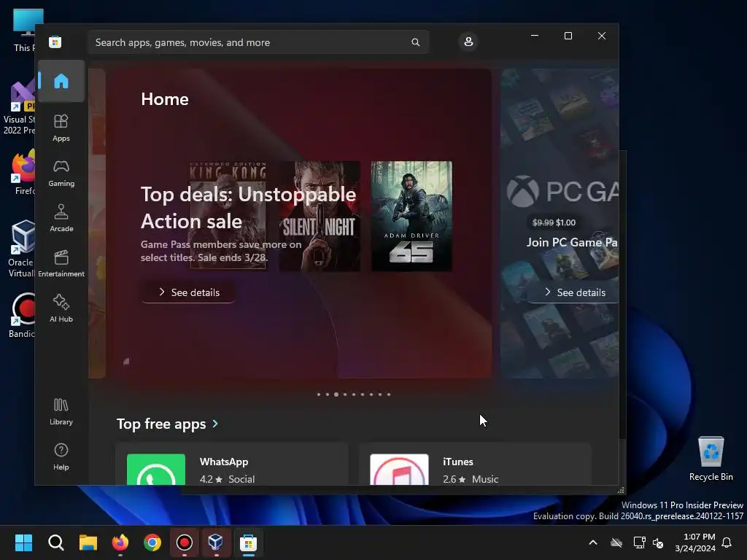Open taskbar Search

[55, 542]
